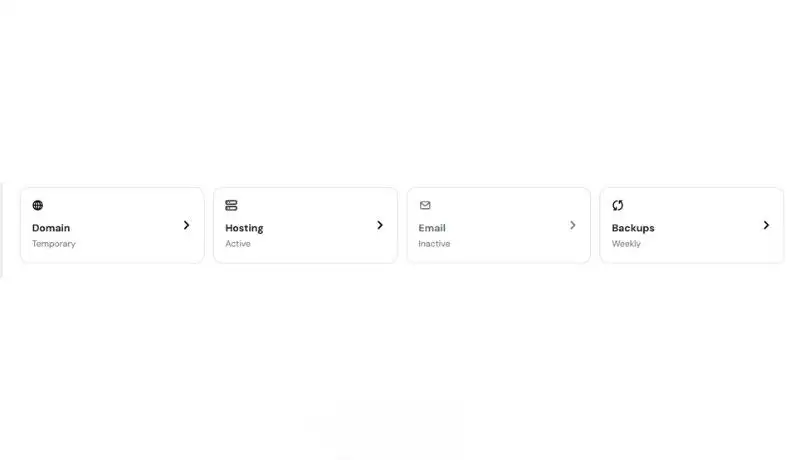Open the Domain settings card
800x460 pixels.
point(112,225)
